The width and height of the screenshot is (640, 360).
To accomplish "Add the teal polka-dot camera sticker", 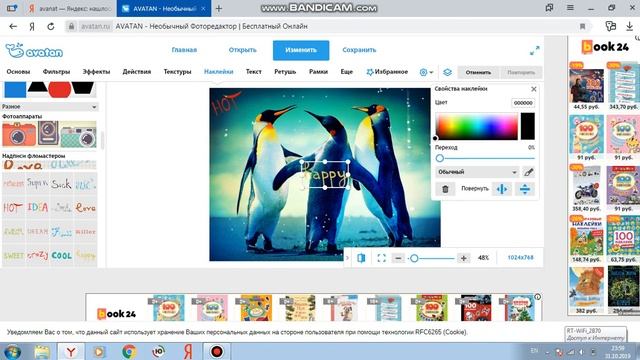I will pyautogui.click(x=79, y=135).
